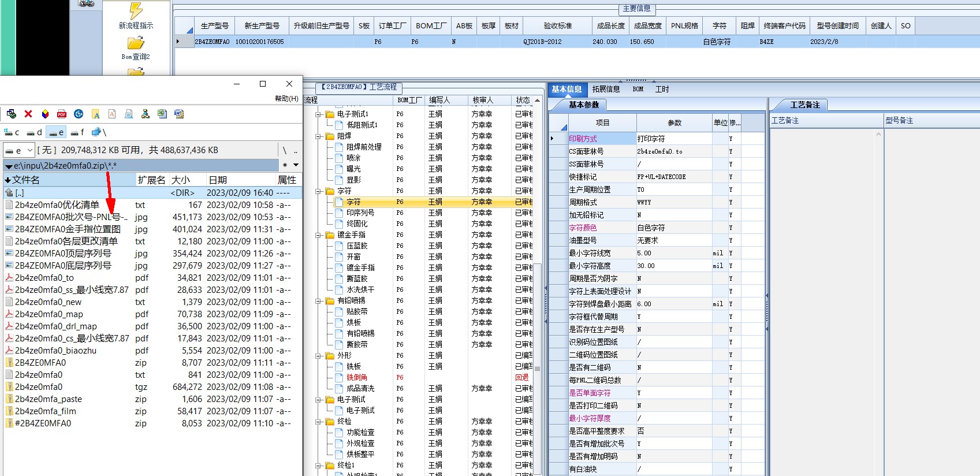
Task: Click the root directory backslash button
Action: (284, 150)
